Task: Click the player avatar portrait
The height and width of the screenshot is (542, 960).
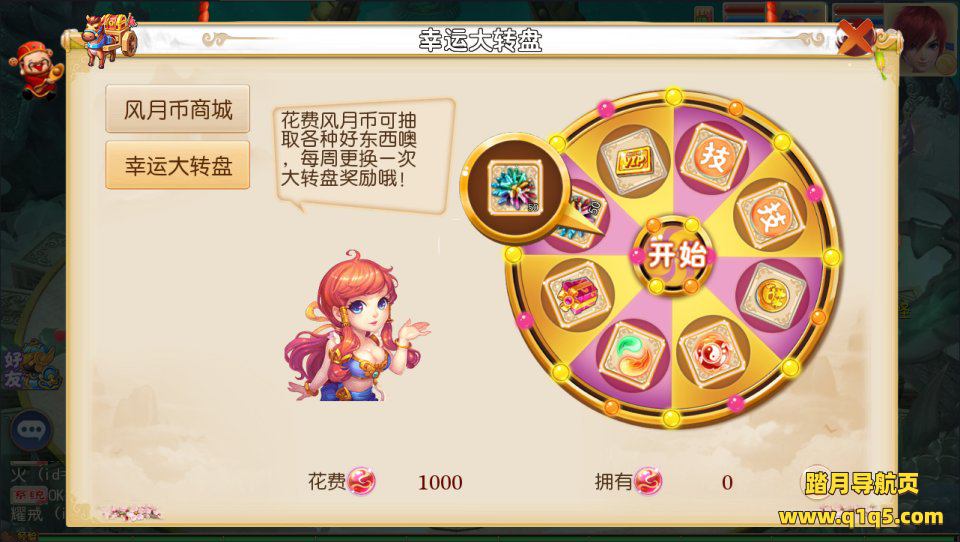Action: 924,38
